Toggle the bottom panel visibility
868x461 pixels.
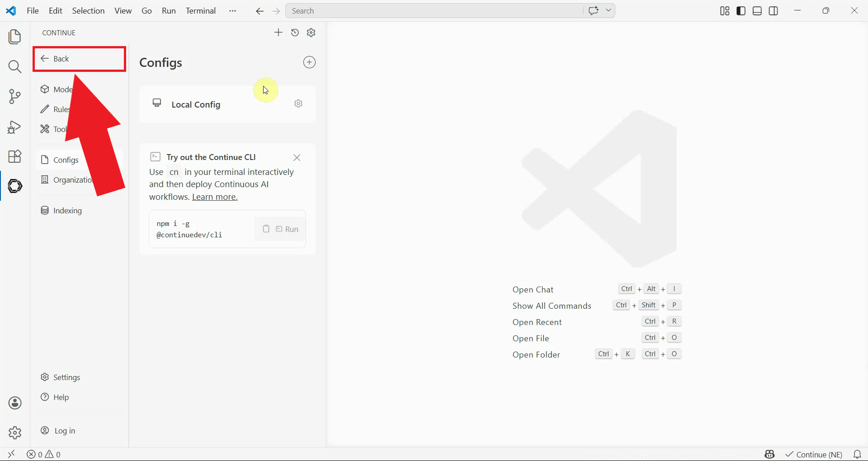click(x=757, y=10)
